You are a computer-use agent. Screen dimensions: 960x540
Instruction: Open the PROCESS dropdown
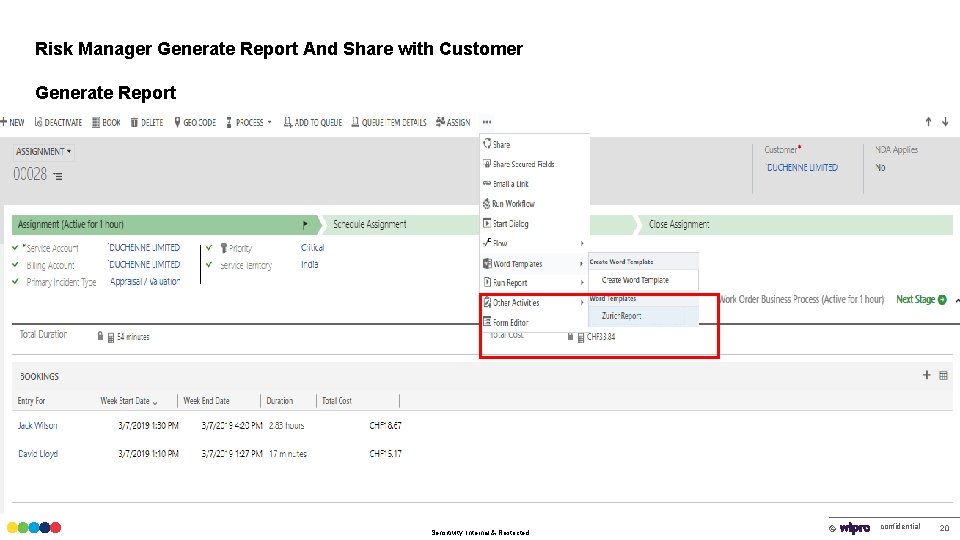coord(249,122)
